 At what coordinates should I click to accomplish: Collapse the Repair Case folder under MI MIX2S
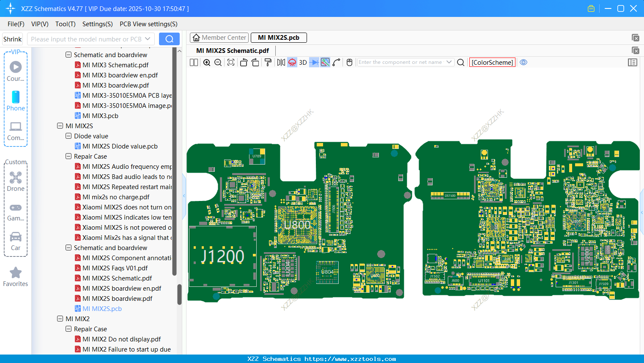pyautogui.click(x=69, y=157)
